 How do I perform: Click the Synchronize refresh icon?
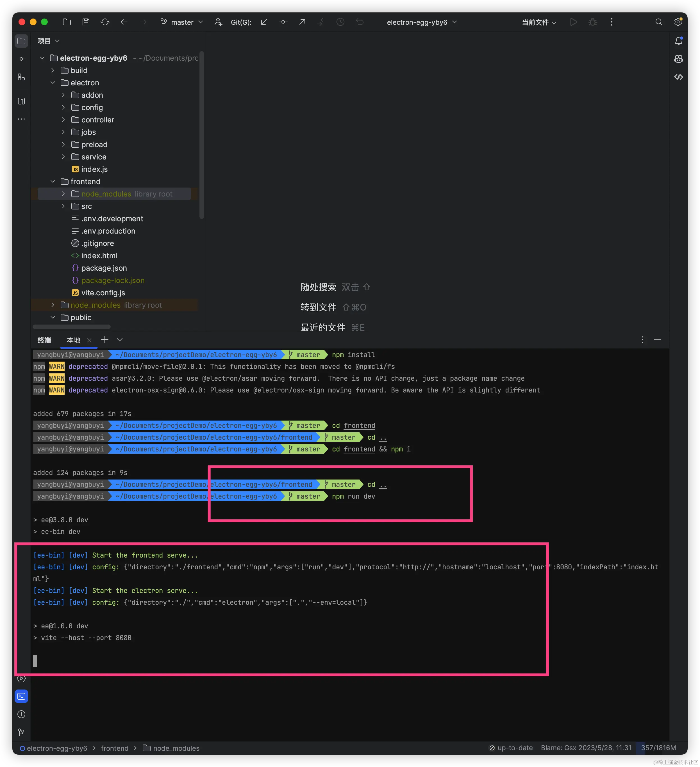[105, 22]
